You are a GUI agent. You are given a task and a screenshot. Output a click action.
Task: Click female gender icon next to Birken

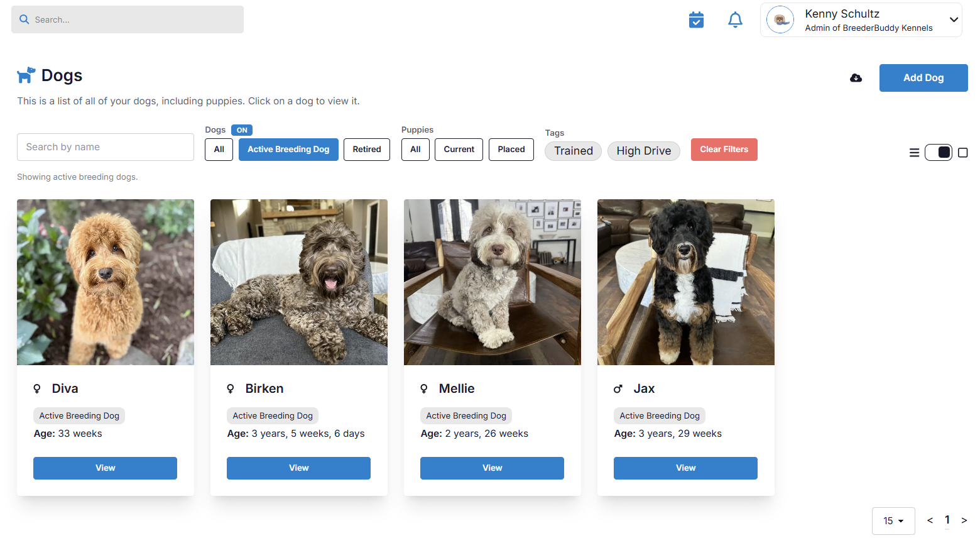point(231,389)
